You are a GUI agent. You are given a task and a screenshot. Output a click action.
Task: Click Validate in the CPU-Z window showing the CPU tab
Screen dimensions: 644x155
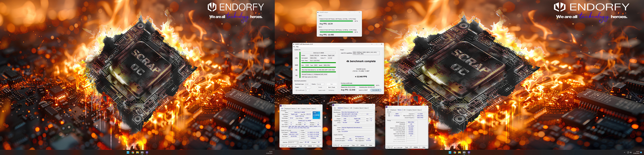[x=310, y=146]
